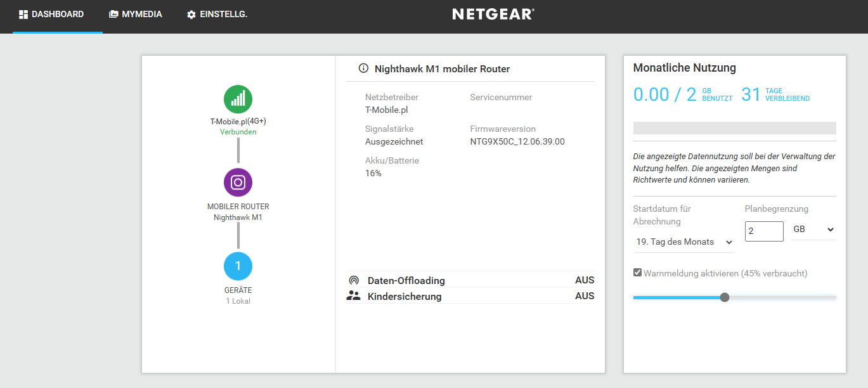Click the Netzbetreiber value T-Mobile.pl
Image resolution: width=868 pixels, height=388 pixels.
[x=386, y=110]
